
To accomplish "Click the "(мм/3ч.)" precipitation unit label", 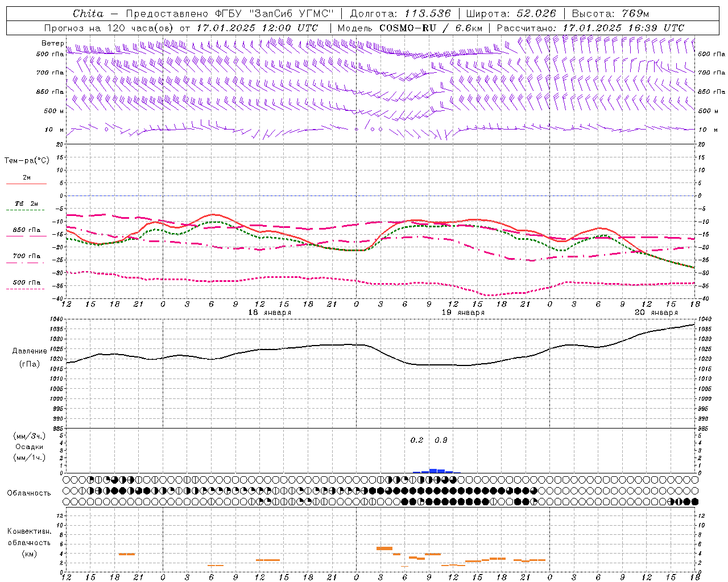I will coord(30,436).
